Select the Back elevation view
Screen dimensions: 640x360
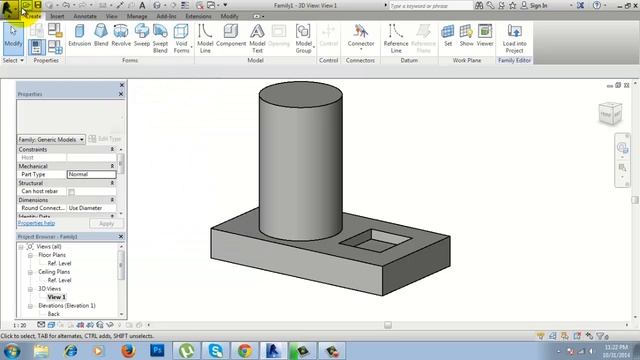click(53, 314)
